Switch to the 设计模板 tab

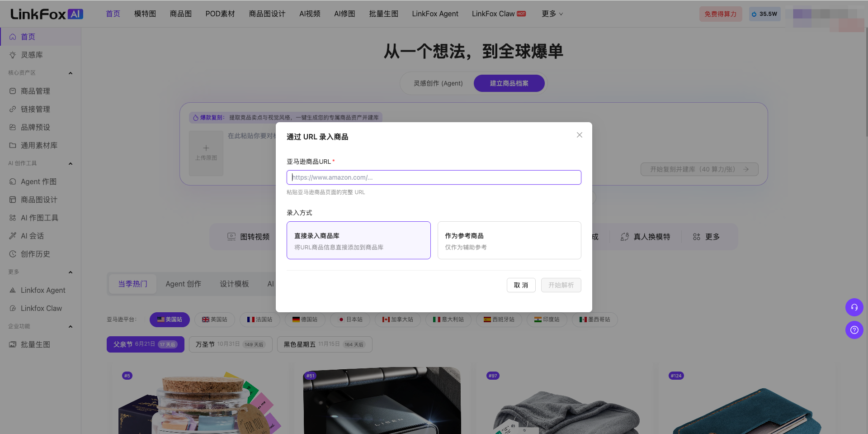click(234, 284)
